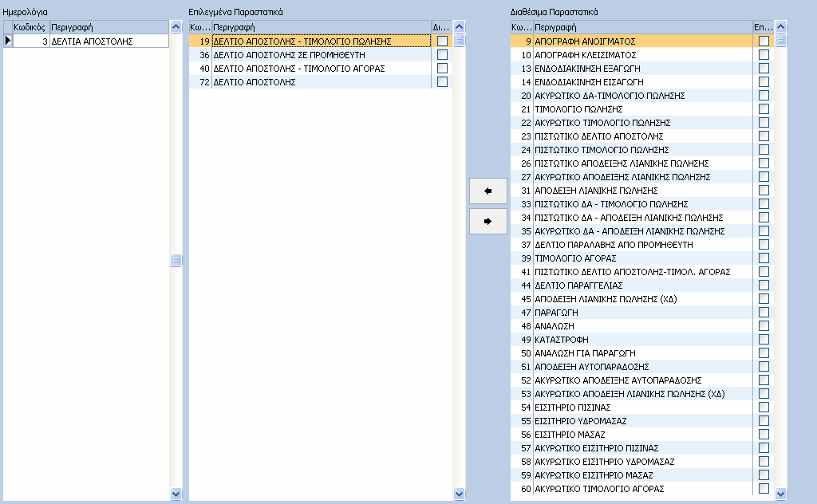Tick checkbox for ΔΕΛΤΙΟ ΠΑΡΑΓΓΕΛΙΑΣ
Viewport: 817px width, 504px height.
[x=764, y=285]
